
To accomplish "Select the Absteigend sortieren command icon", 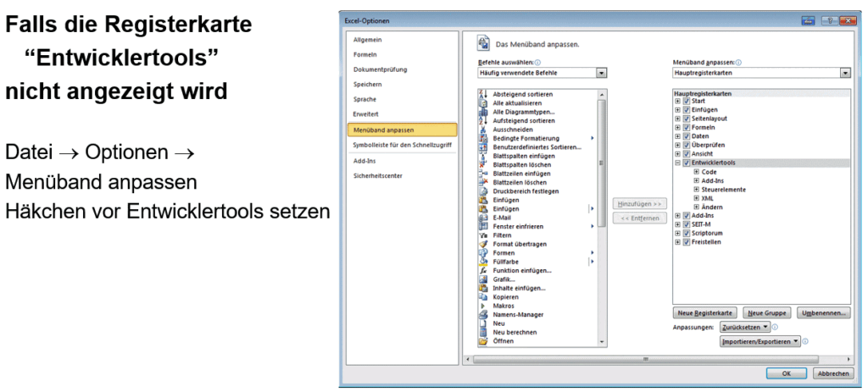I will pyautogui.click(x=482, y=94).
